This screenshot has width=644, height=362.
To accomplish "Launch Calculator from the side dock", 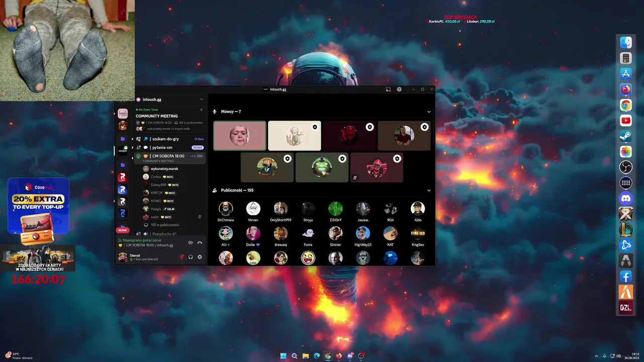I will pos(626,58).
